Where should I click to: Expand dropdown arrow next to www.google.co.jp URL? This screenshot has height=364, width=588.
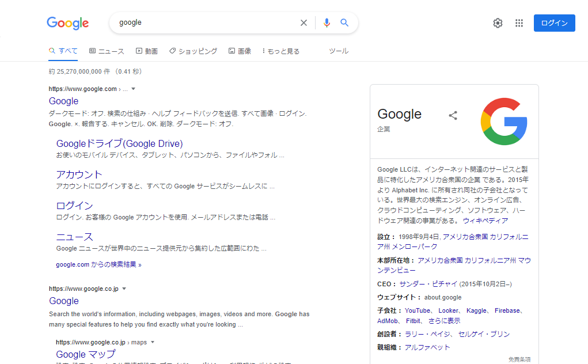(x=124, y=289)
